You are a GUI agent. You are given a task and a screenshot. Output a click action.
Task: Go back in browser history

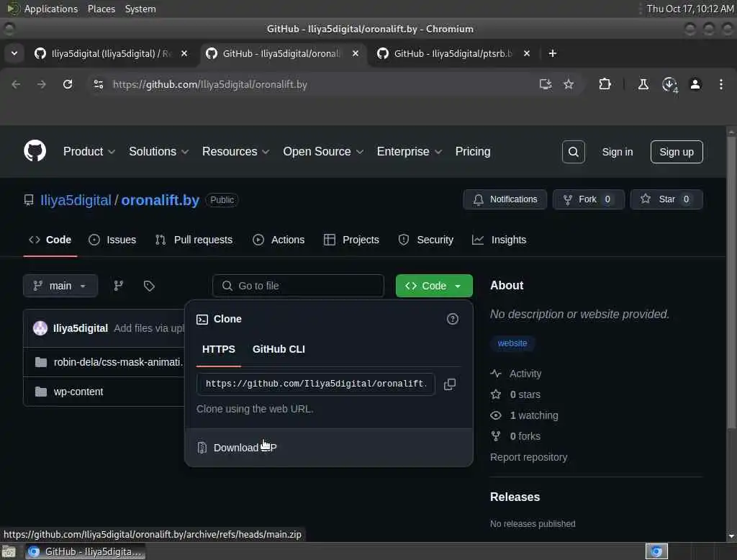pos(16,84)
